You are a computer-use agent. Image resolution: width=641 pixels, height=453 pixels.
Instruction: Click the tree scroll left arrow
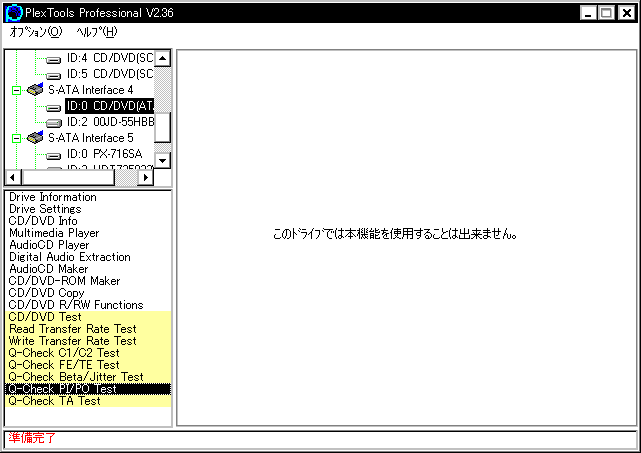[x=13, y=177]
